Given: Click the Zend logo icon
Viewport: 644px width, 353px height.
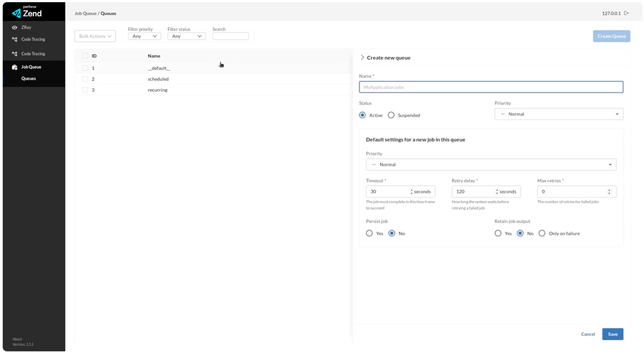Looking at the screenshot, I should coord(16,13).
